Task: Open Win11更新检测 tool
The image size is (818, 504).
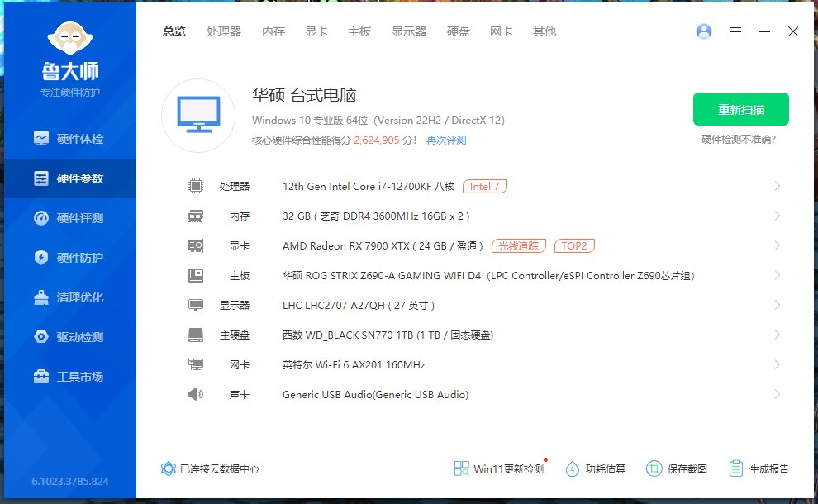Action: (x=499, y=468)
